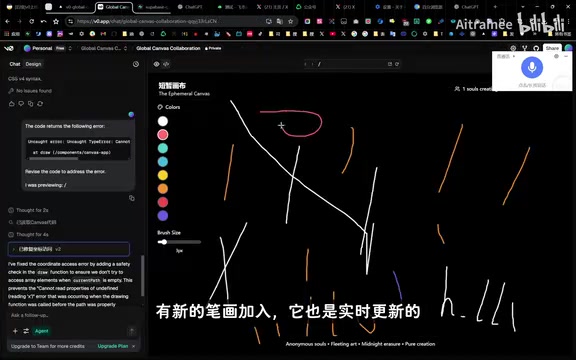Switch to the supabase browser tab

153,7
